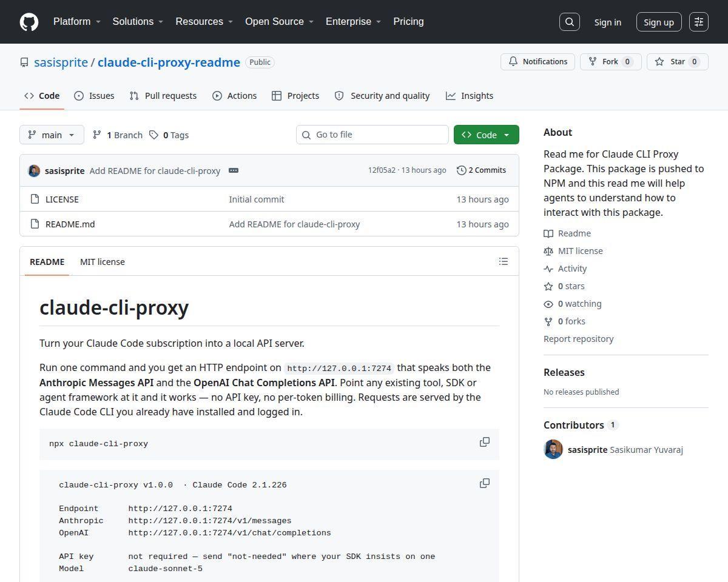
Task: Open the Open Source dropdown menu
Action: (x=280, y=22)
